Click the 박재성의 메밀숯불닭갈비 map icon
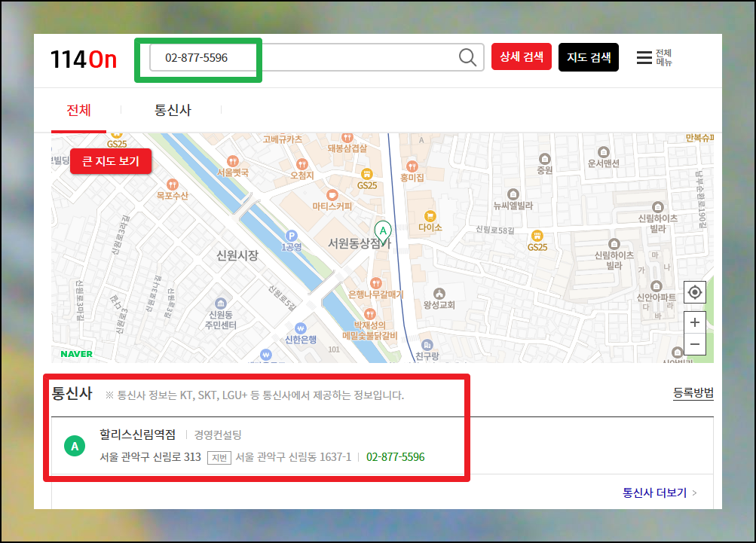This screenshot has width=756, height=543. pyautogui.click(x=370, y=314)
